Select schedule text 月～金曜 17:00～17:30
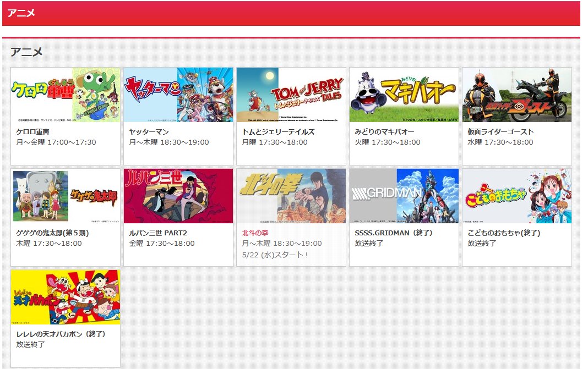588x369 pixels. coord(56,142)
